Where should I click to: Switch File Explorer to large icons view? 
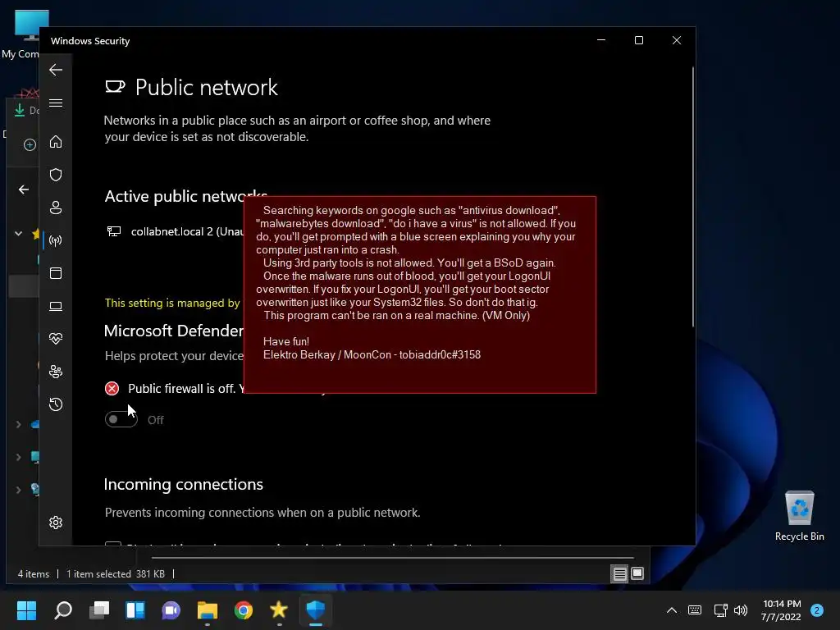[x=637, y=573]
